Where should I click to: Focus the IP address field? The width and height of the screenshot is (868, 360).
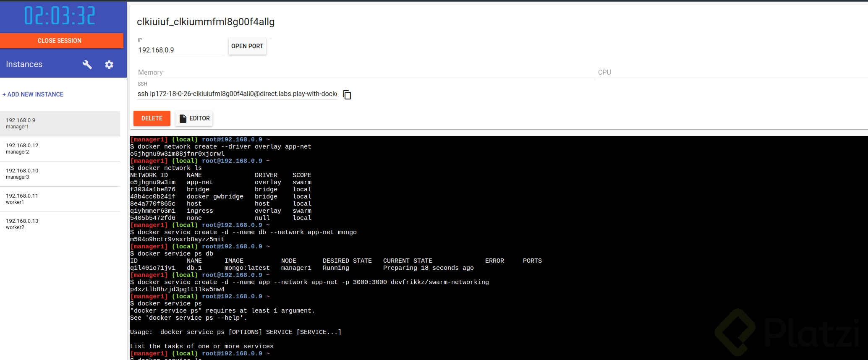tap(180, 50)
